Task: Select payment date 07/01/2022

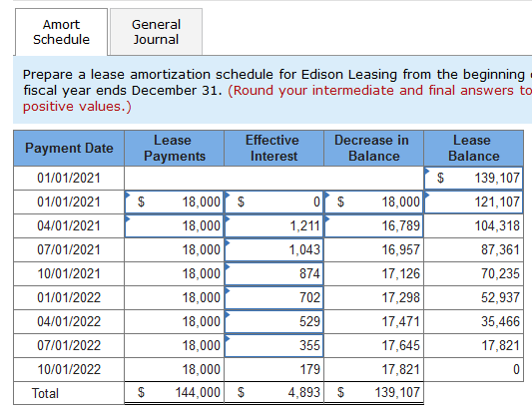Action: (x=69, y=345)
